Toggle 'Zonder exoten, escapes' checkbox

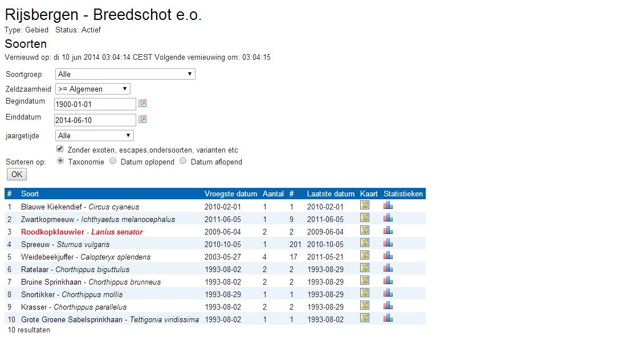[60, 149]
